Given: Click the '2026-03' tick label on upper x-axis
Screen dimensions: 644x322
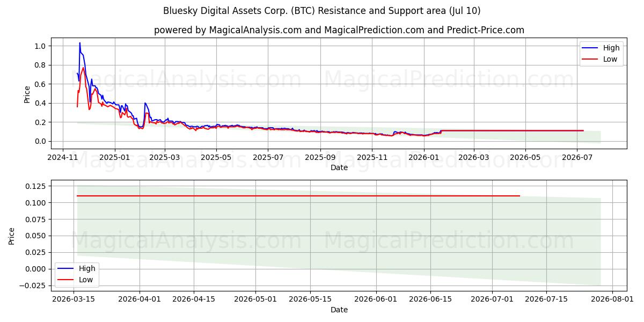Looking at the screenshot, I should point(473,157).
